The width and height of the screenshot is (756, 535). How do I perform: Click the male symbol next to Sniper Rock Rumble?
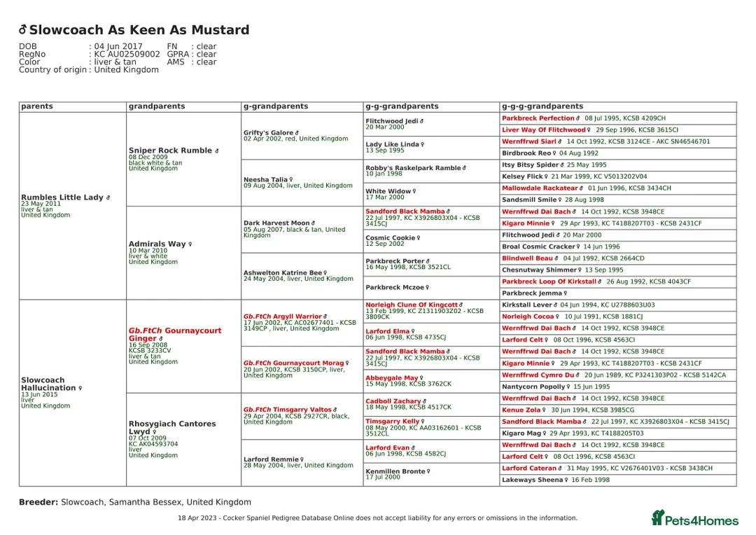click(x=217, y=151)
